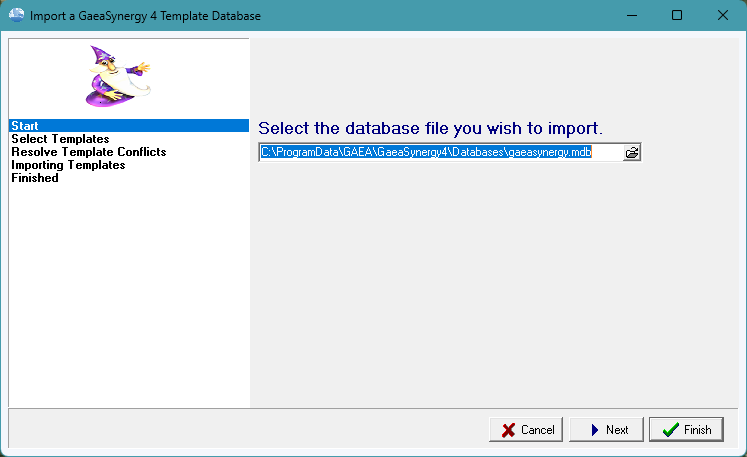747x457 pixels.
Task: Click the green checkmark icon on Finish
Action: click(x=670, y=430)
